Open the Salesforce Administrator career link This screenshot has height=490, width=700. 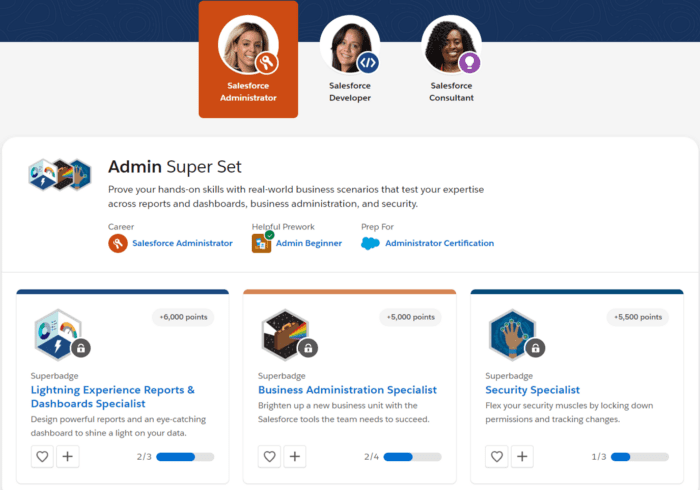pos(182,243)
